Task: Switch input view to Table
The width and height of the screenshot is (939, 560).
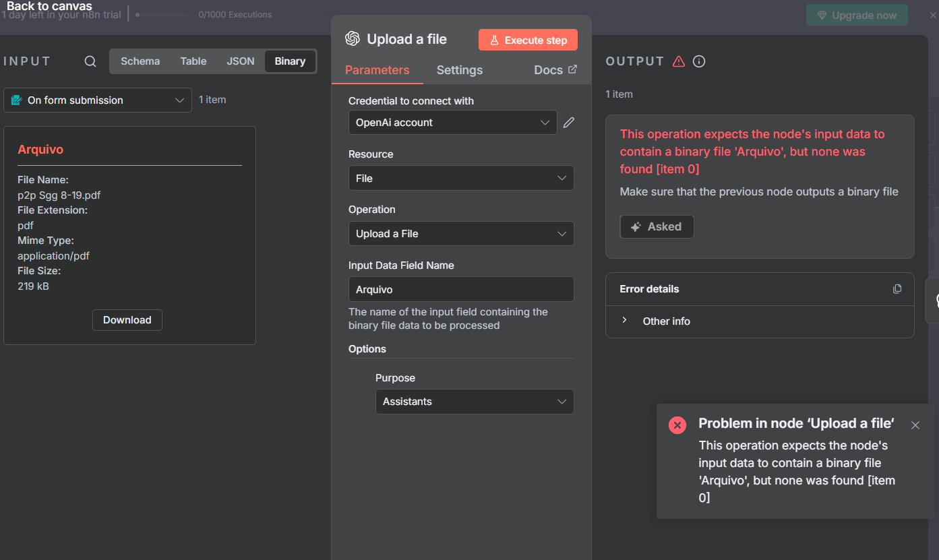Action: [193, 61]
